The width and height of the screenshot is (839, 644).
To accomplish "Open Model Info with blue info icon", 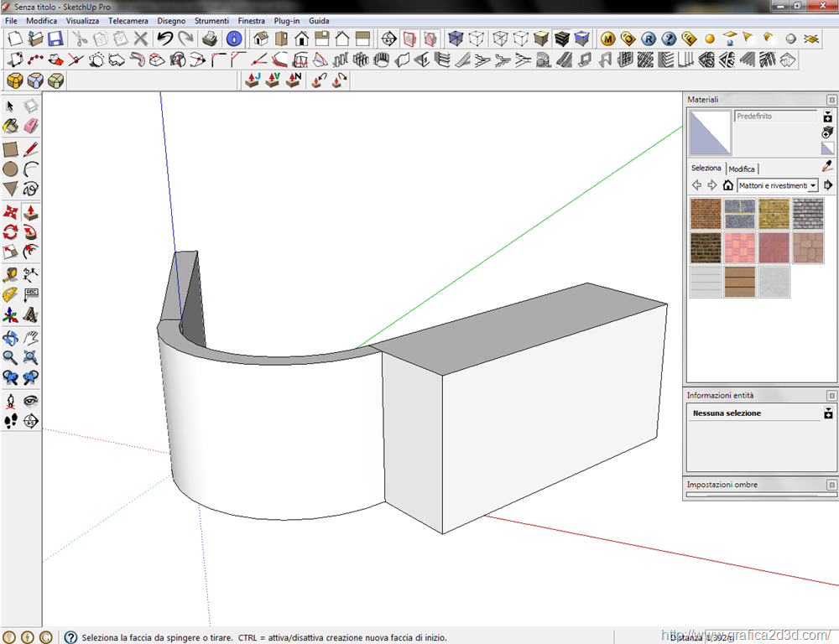I will coord(234,39).
